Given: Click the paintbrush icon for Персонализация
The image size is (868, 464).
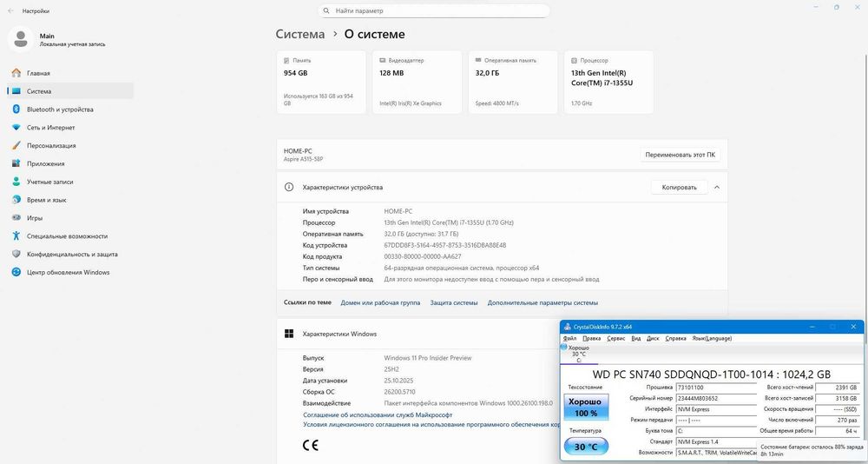Looking at the screenshot, I should [16, 146].
